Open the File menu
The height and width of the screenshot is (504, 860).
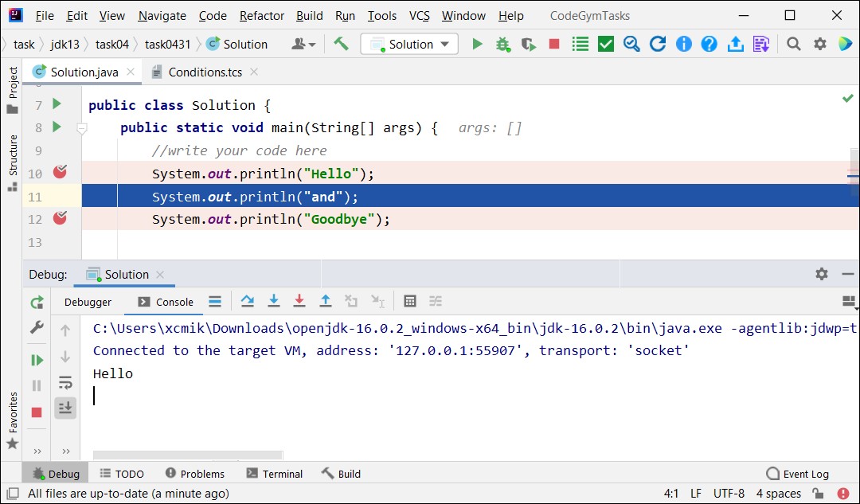[x=45, y=16]
